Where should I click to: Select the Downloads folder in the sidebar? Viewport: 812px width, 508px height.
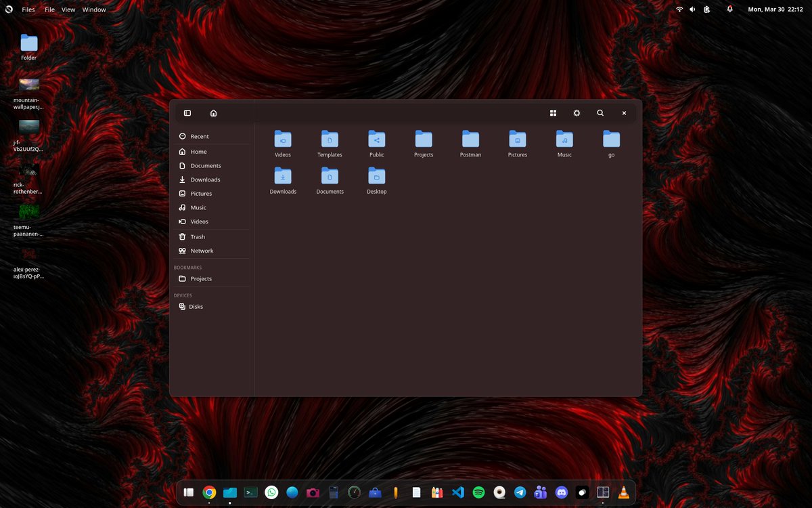pyautogui.click(x=204, y=179)
